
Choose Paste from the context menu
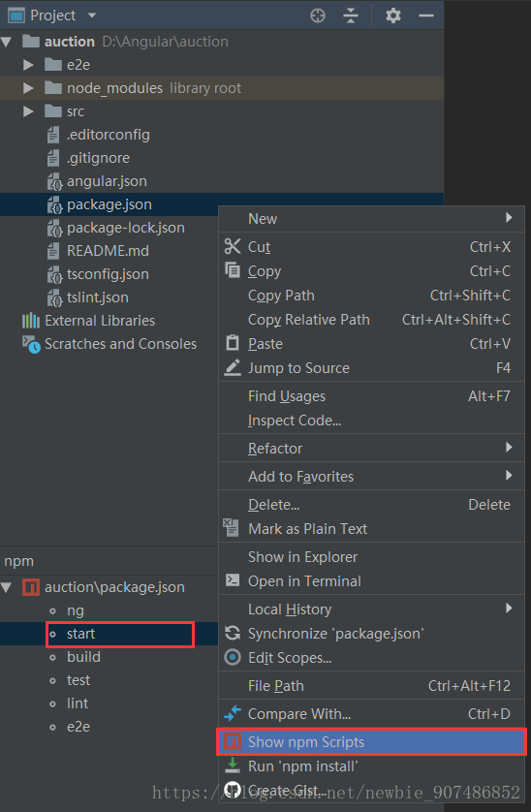tap(371, 344)
